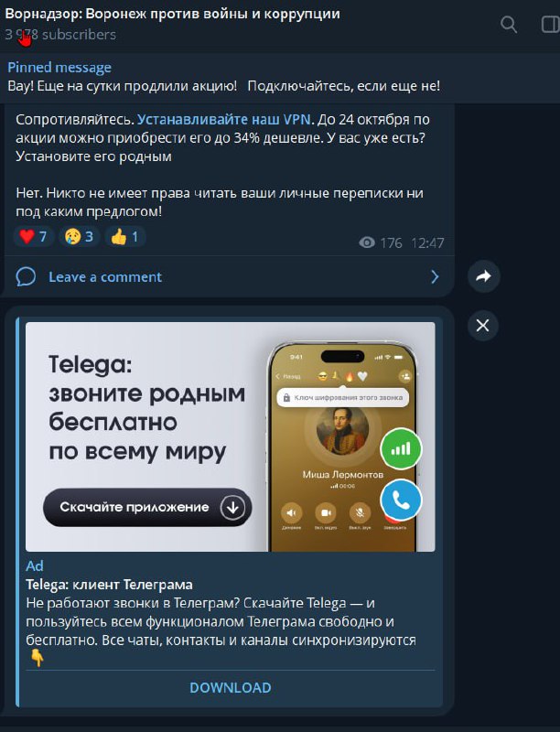Click the "Ad" label on sponsored message
Image resolution: width=560 pixels, height=732 pixels.
pyautogui.click(x=35, y=565)
